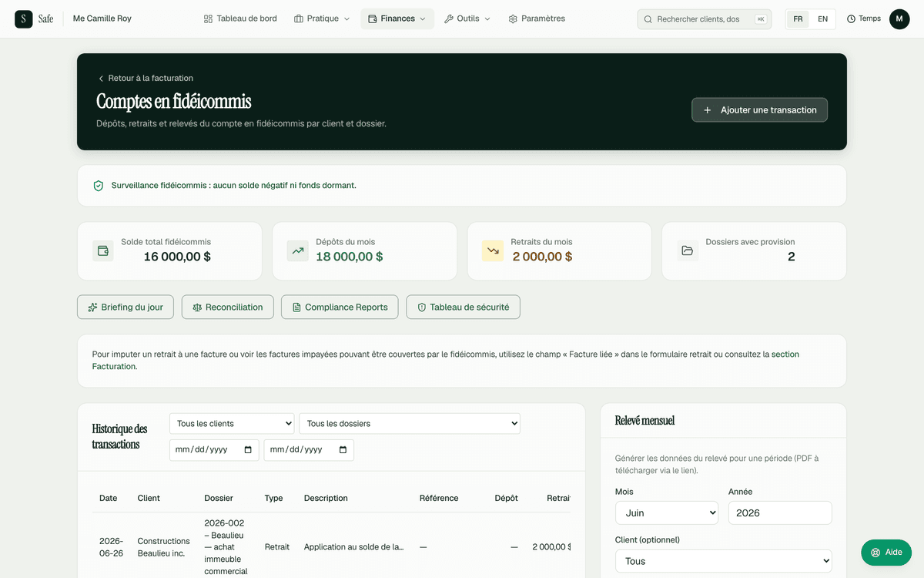Click the Description column header
The width and height of the screenshot is (924, 578).
(x=326, y=498)
